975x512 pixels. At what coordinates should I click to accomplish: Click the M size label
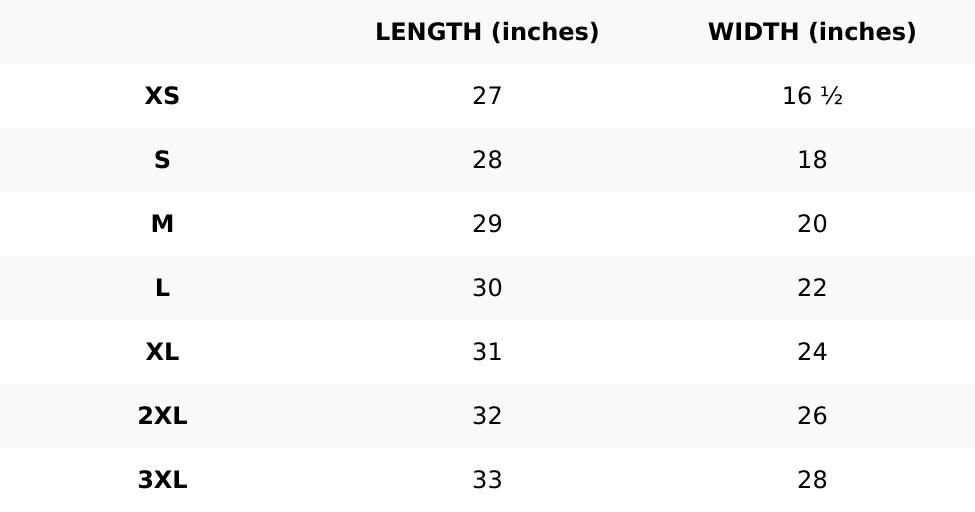(162, 224)
